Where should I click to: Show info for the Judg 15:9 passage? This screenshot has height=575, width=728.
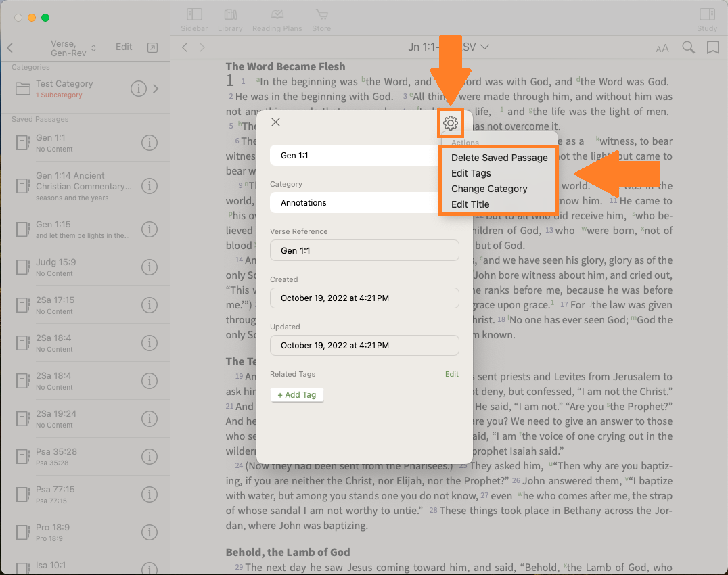point(150,267)
